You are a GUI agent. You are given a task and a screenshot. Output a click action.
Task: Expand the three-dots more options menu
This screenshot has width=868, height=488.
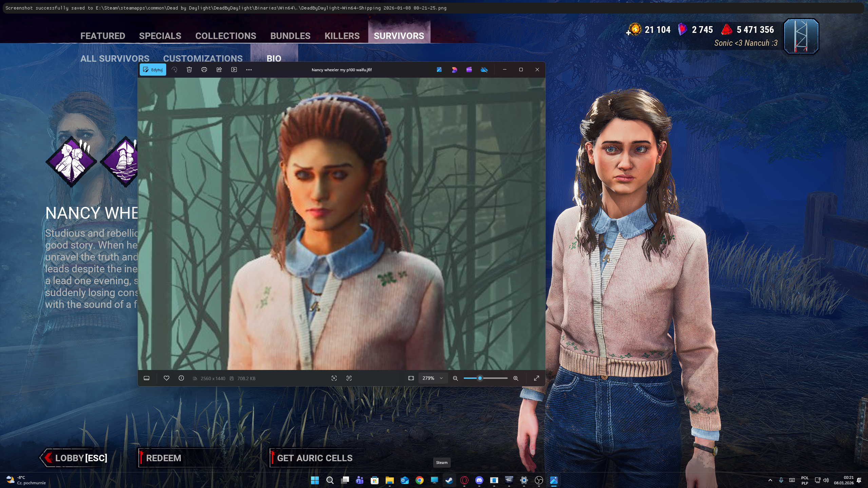pyautogui.click(x=249, y=70)
